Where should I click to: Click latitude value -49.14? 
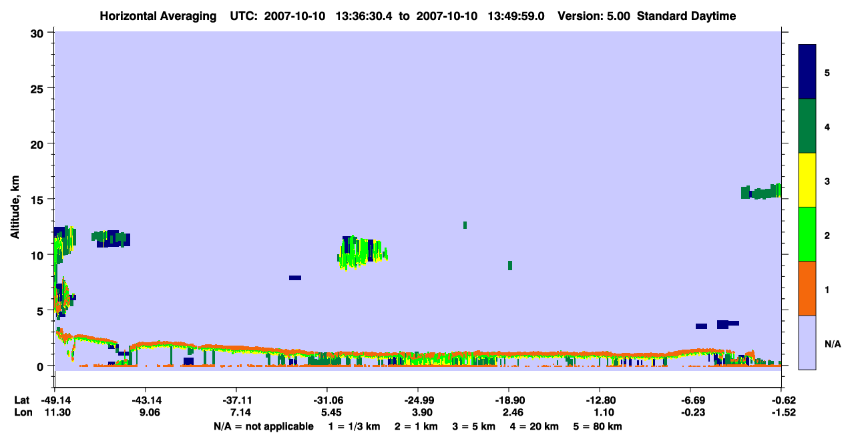coord(55,400)
